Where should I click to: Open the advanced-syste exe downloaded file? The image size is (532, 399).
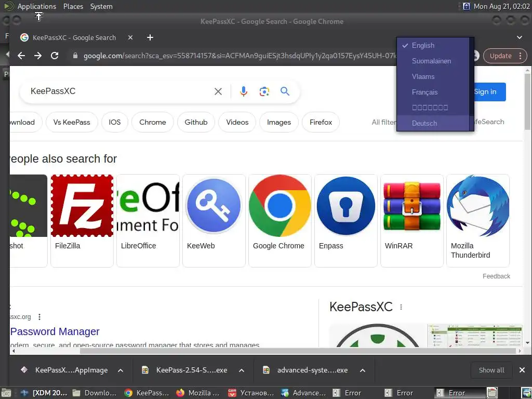[307, 370]
